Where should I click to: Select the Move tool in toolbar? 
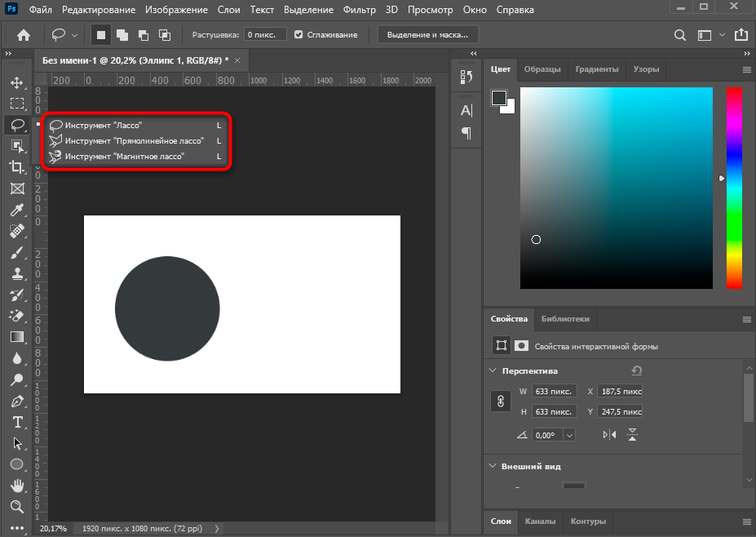[16, 82]
